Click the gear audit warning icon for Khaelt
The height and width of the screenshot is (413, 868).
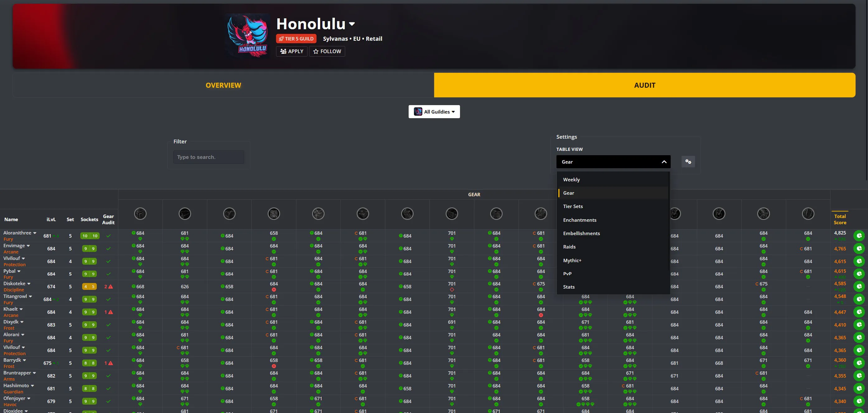[110, 312]
